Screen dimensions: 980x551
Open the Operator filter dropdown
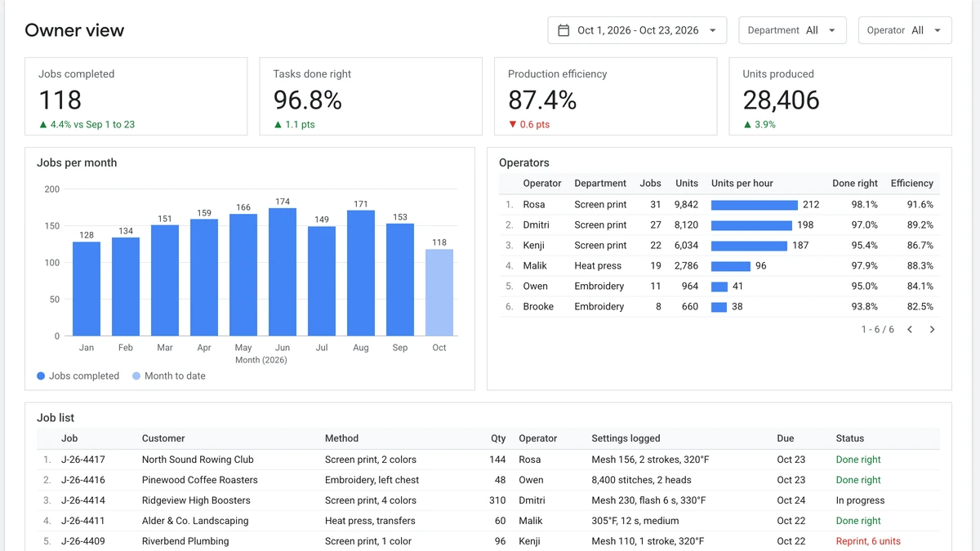[x=905, y=30]
